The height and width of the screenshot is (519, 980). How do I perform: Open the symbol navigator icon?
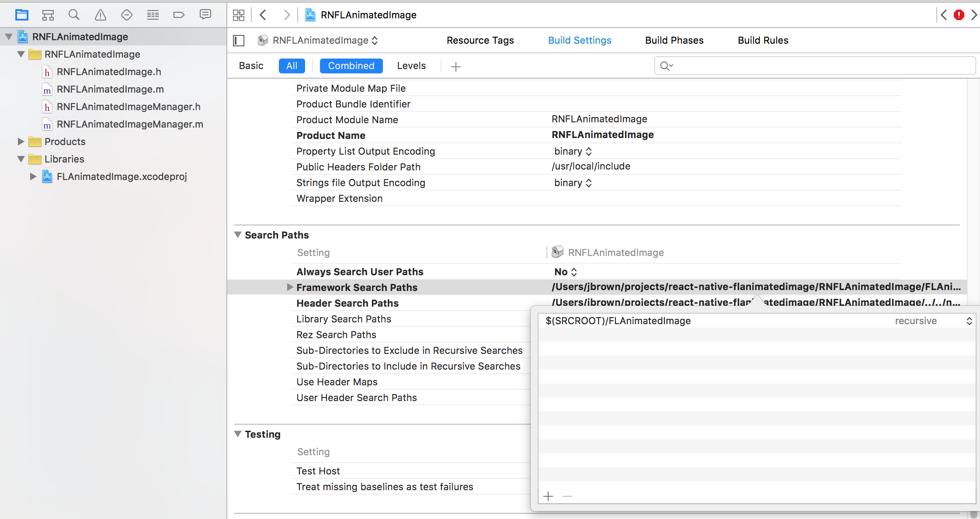click(x=48, y=15)
